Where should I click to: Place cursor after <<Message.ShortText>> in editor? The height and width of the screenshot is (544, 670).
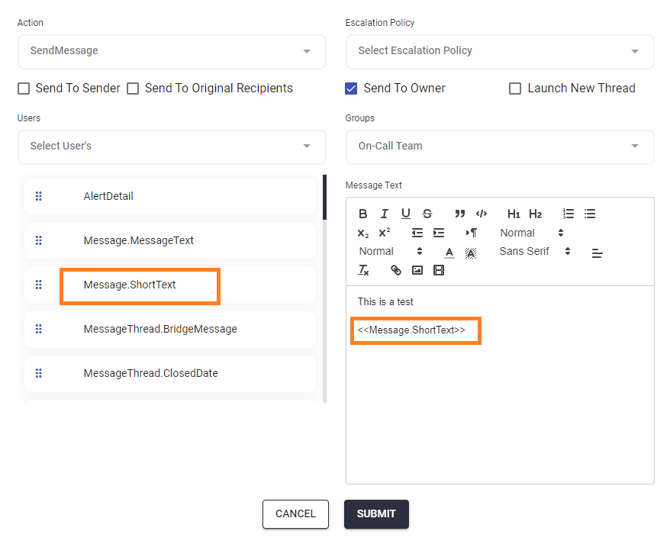(x=466, y=330)
